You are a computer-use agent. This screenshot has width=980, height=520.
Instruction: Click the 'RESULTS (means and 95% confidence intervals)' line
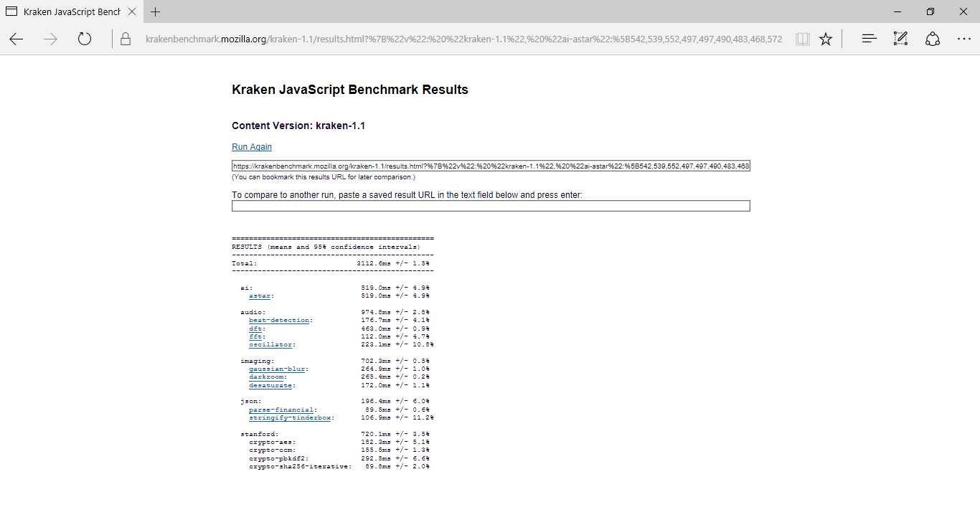326,247
